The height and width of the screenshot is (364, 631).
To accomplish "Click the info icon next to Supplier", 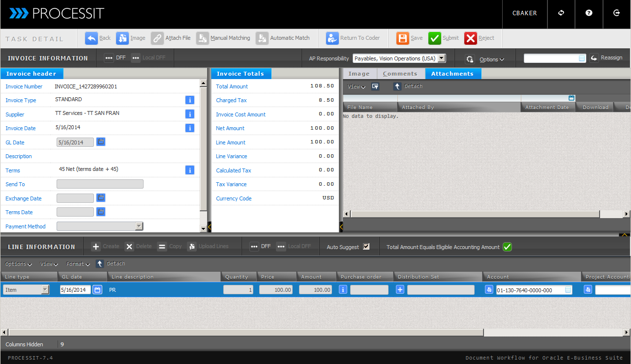I will point(189,114).
